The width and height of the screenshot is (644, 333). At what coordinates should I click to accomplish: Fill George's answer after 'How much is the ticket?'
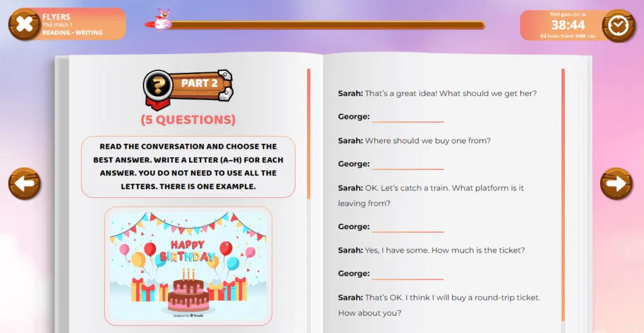coord(408,274)
